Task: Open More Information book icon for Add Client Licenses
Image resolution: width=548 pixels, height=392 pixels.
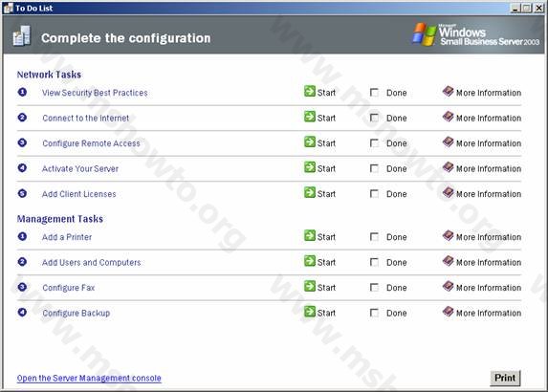Action: tap(448, 192)
